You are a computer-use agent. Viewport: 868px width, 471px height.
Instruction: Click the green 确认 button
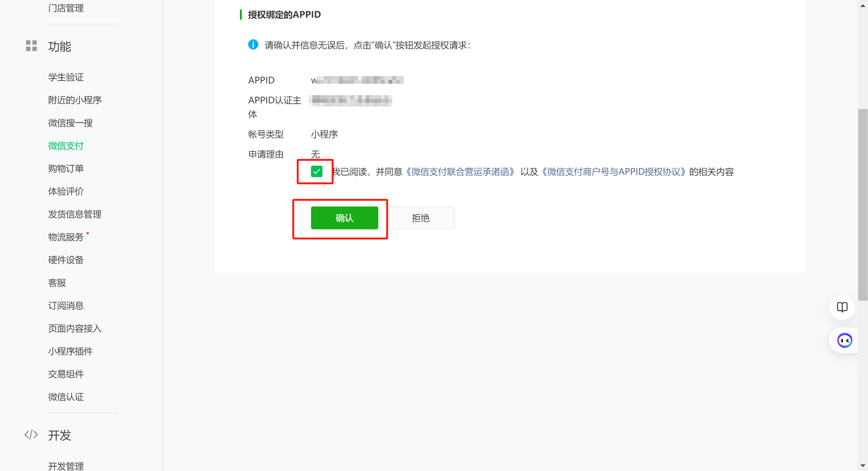(x=344, y=218)
